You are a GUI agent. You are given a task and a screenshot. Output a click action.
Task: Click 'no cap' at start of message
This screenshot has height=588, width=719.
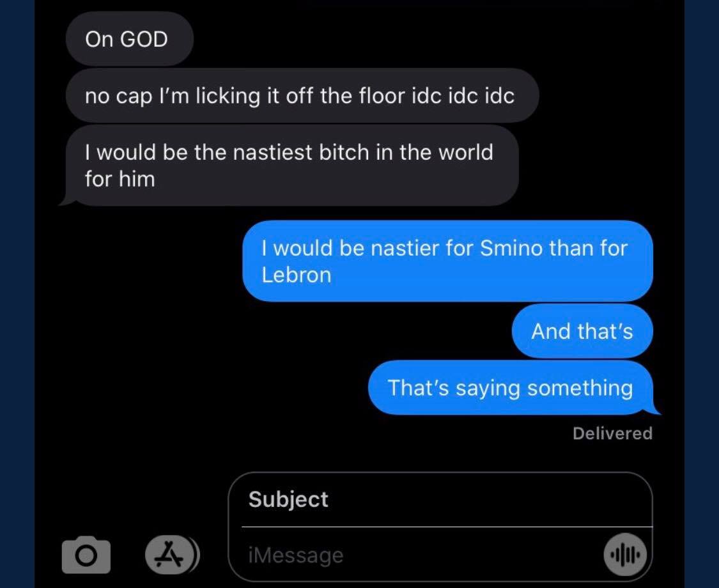pos(118,97)
